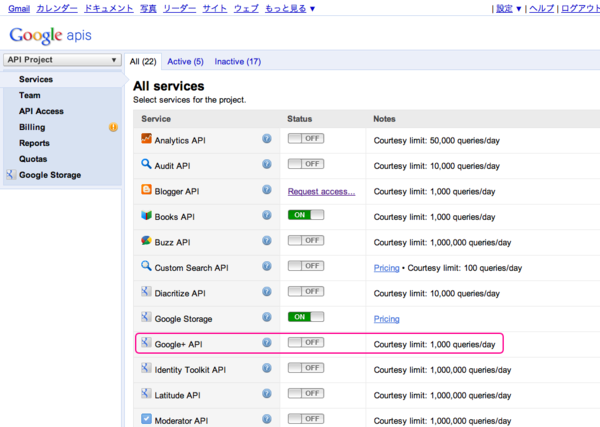Click the Custom Search API magnifier icon
The height and width of the screenshot is (427, 600).
pos(146,266)
